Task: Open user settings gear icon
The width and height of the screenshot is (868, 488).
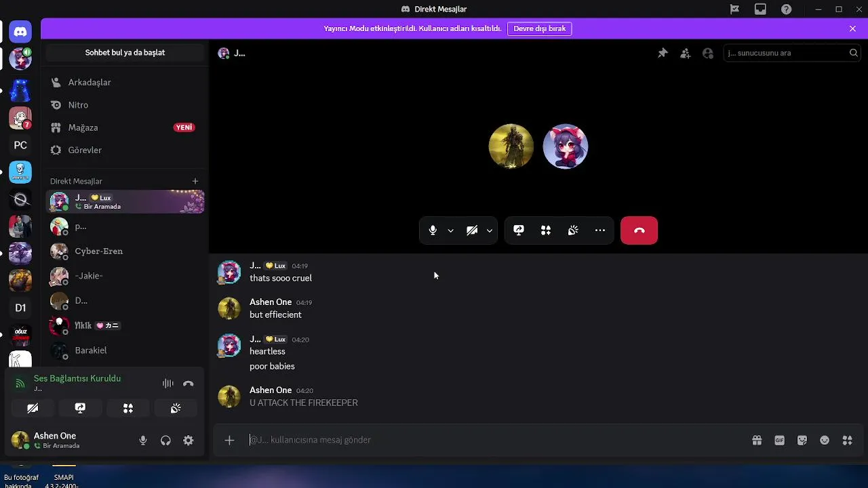Action: click(x=189, y=441)
